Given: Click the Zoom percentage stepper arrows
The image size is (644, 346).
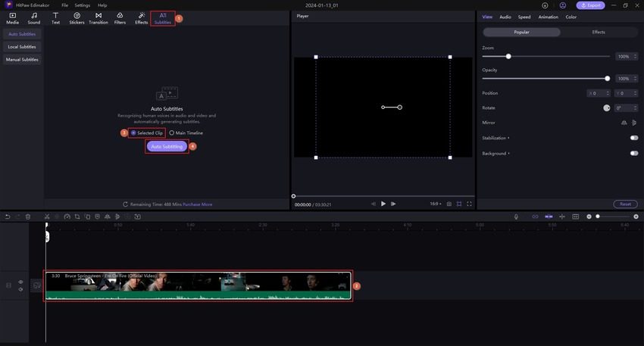Looking at the screenshot, I should tap(635, 57).
